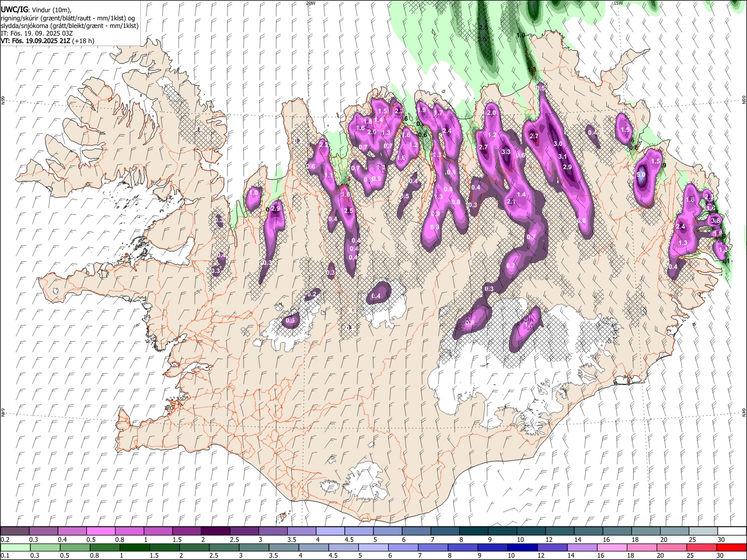The height and width of the screenshot is (560, 747).
Task: Click the 5–6 swatch in upper legend row
Action: click(x=388, y=531)
